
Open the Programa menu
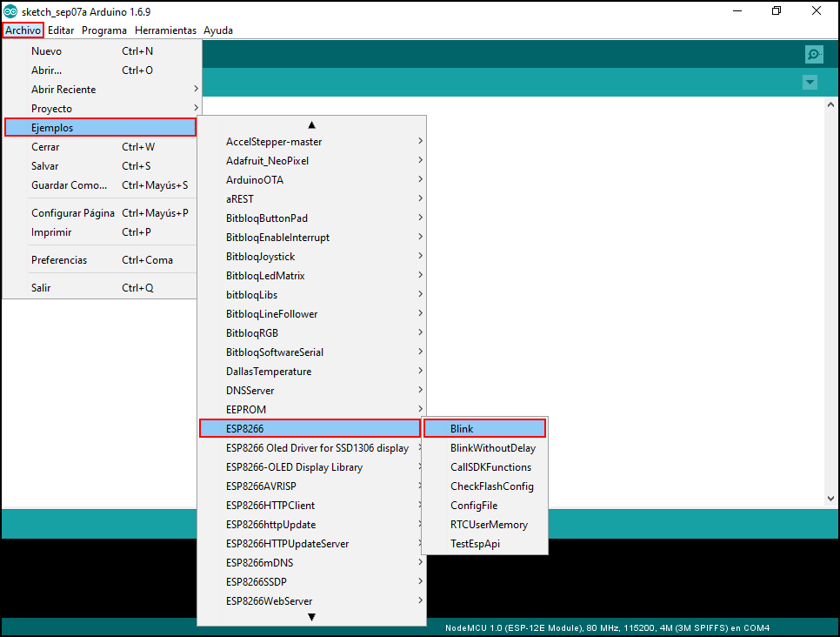tap(104, 30)
